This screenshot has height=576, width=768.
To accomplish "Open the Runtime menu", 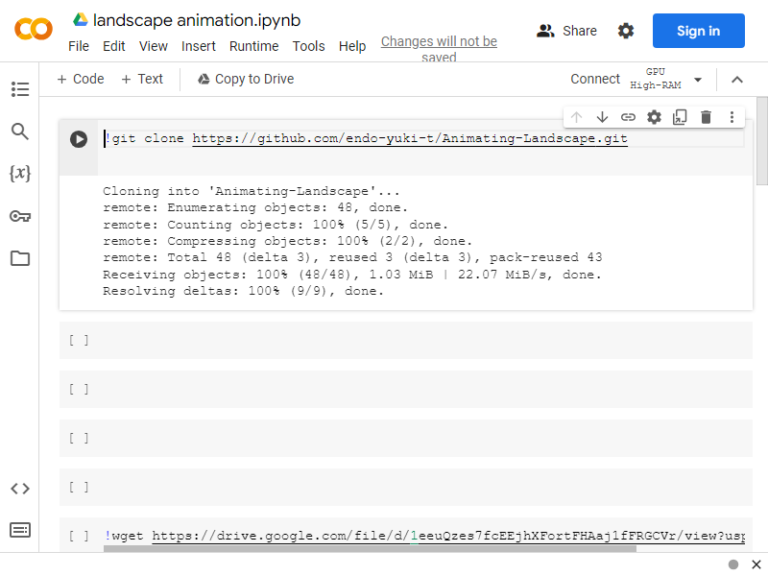I will point(254,46).
